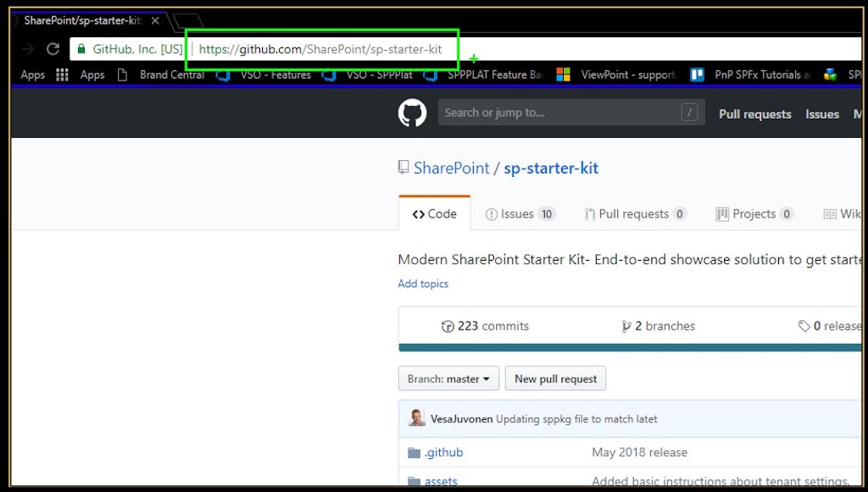Click the GitHub, Inc. [US] certificate label

coord(137,49)
